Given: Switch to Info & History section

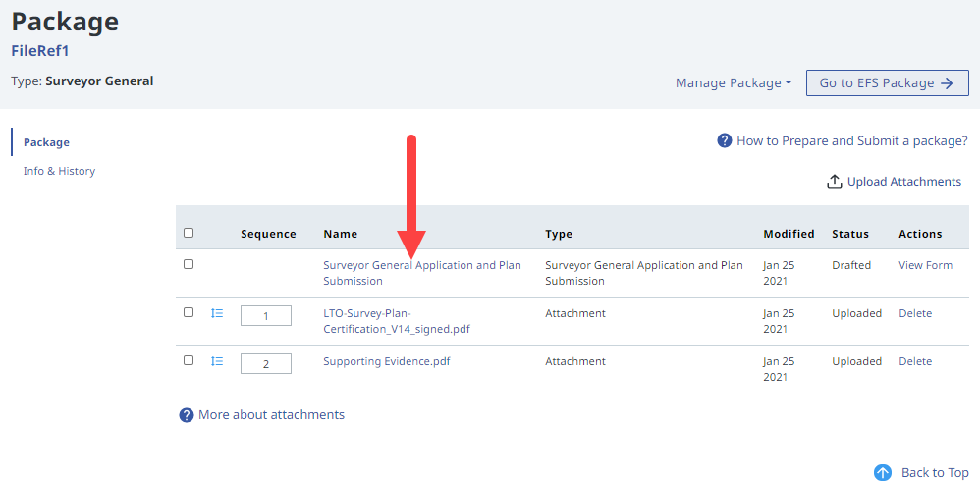Looking at the screenshot, I should click(59, 171).
